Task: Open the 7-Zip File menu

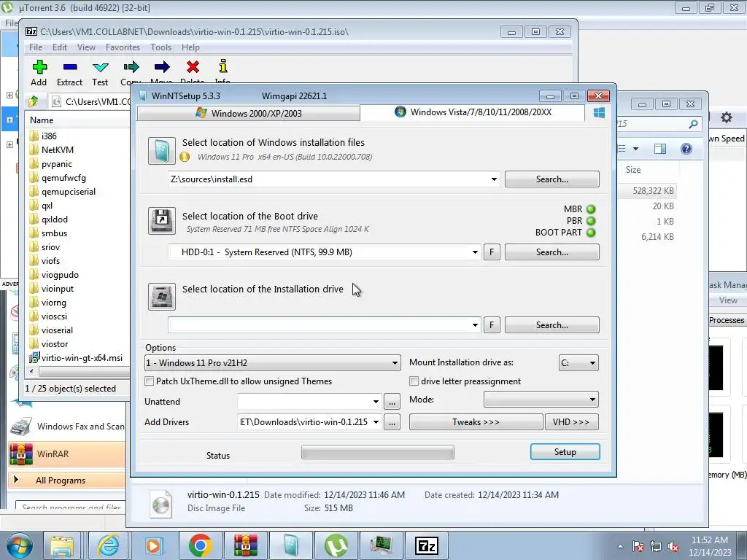Action: click(36, 47)
